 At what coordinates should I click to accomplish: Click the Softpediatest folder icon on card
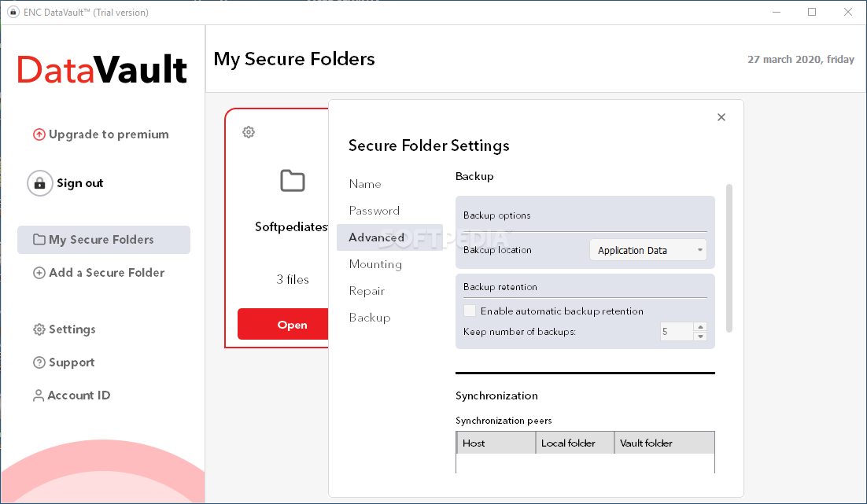[293, 181]
